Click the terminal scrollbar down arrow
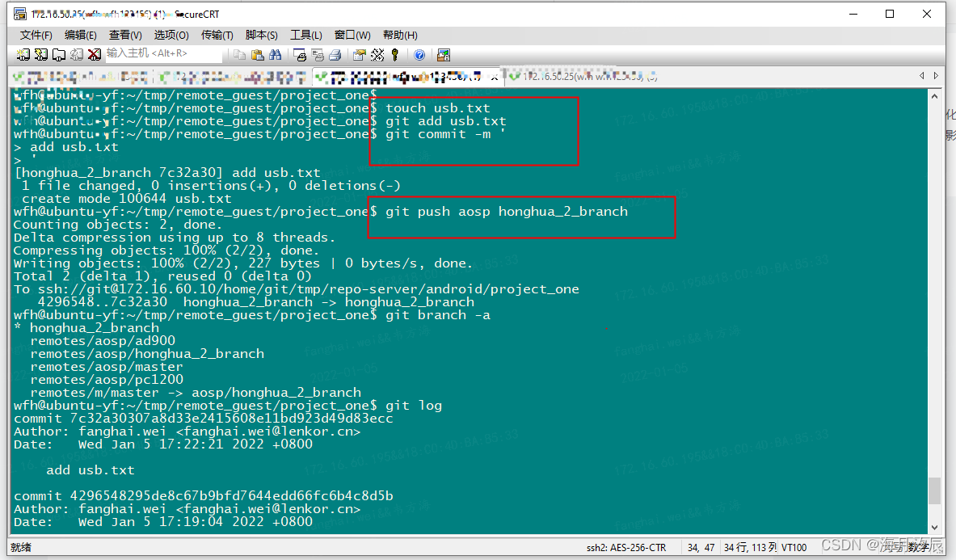The width and height of the screenshot is (956, 560). pyautogui.click(x=935, y=528)
